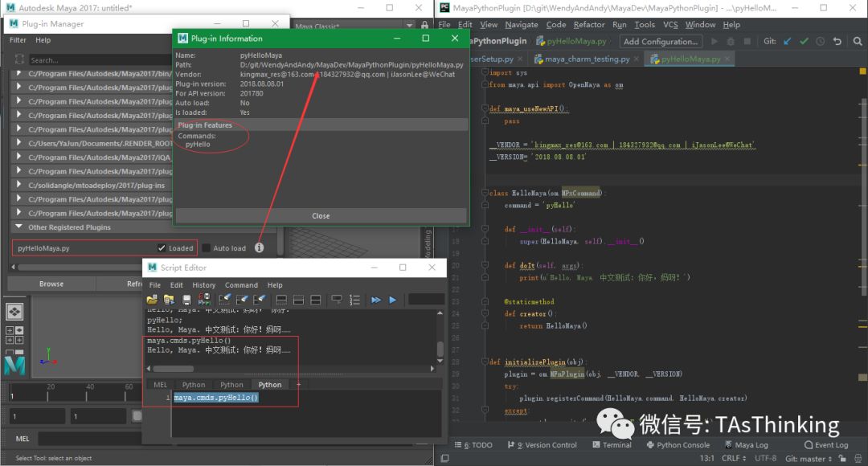The image size is (868, 466).
Task: Click Clear History icon in Script Editor
Action: (x=224, y=300)
